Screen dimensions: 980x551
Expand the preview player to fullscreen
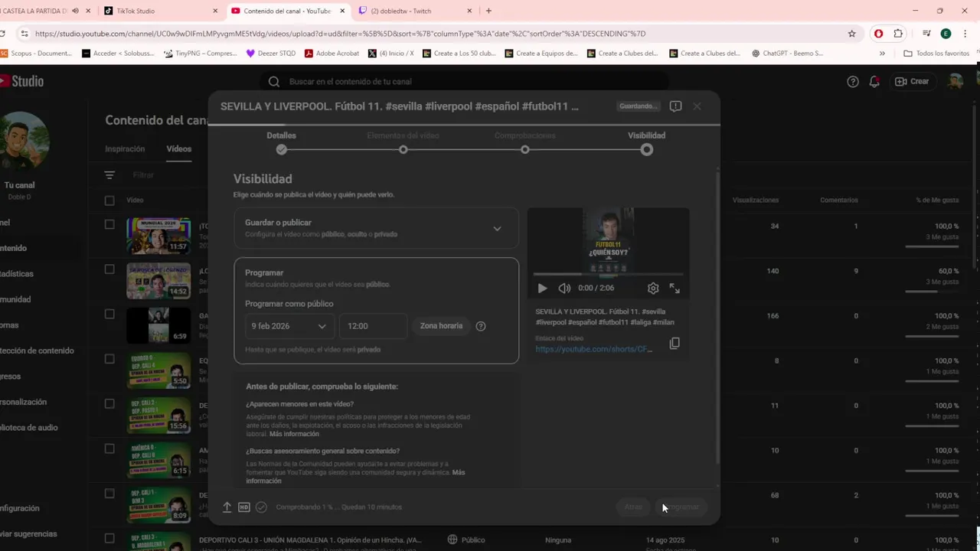click(675, 289)
